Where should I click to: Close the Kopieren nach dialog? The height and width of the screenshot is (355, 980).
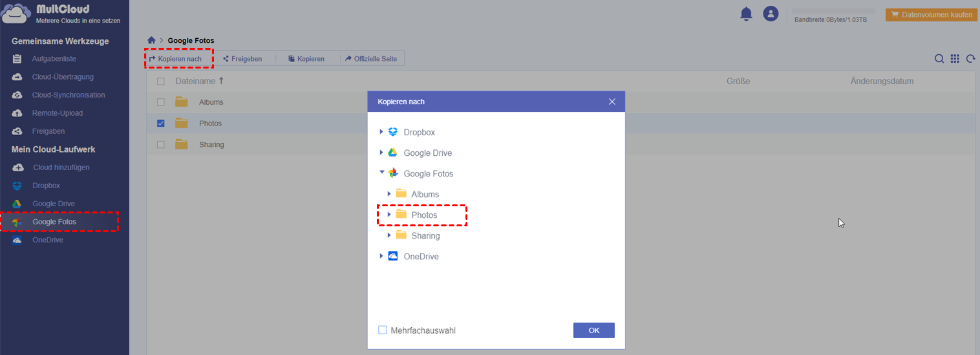612,102
